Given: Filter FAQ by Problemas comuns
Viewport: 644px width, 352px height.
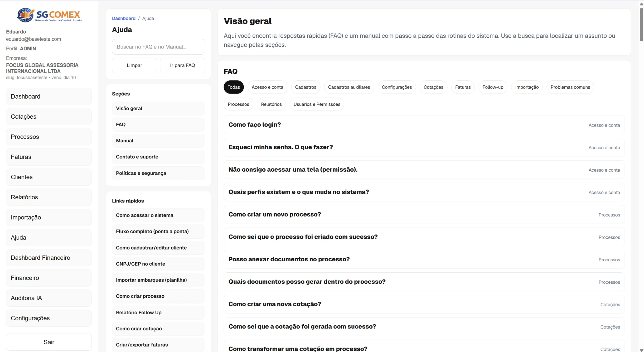Looking at the screenshot, I should coord(570,87).
